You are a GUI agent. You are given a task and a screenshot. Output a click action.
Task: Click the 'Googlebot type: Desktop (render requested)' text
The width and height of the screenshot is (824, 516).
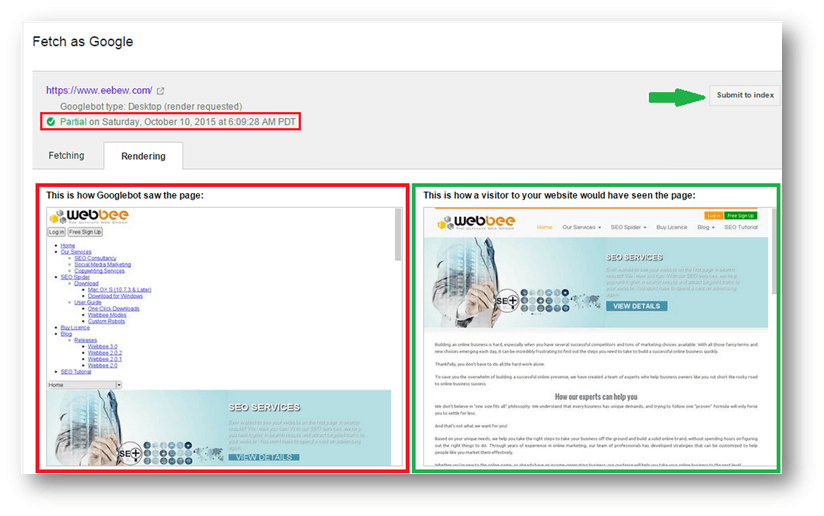[151, 107]
